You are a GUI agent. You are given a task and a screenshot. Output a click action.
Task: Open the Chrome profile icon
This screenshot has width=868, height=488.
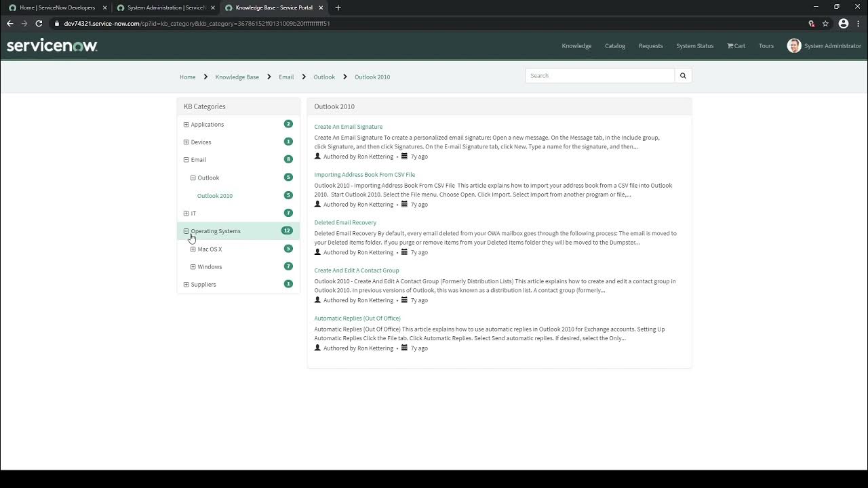(x=844, y=23)
